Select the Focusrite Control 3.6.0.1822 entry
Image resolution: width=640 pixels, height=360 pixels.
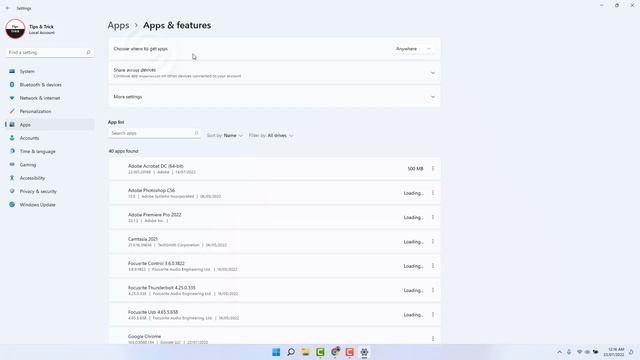[274, 266]
